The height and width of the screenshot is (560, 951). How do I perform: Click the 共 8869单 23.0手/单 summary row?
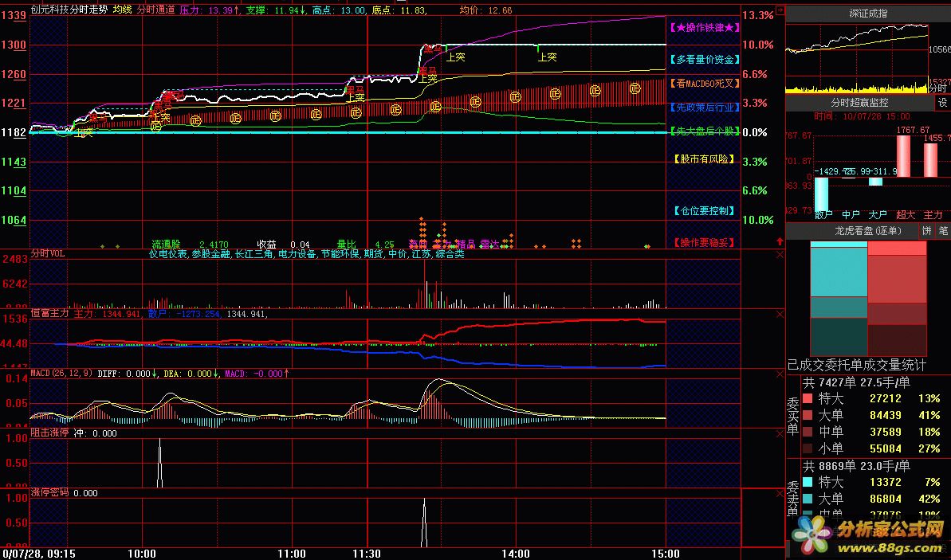coord(857,466)
